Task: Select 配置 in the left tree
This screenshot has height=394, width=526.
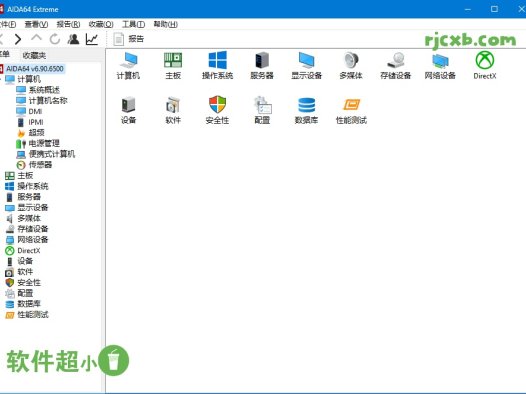Action: 19,293
